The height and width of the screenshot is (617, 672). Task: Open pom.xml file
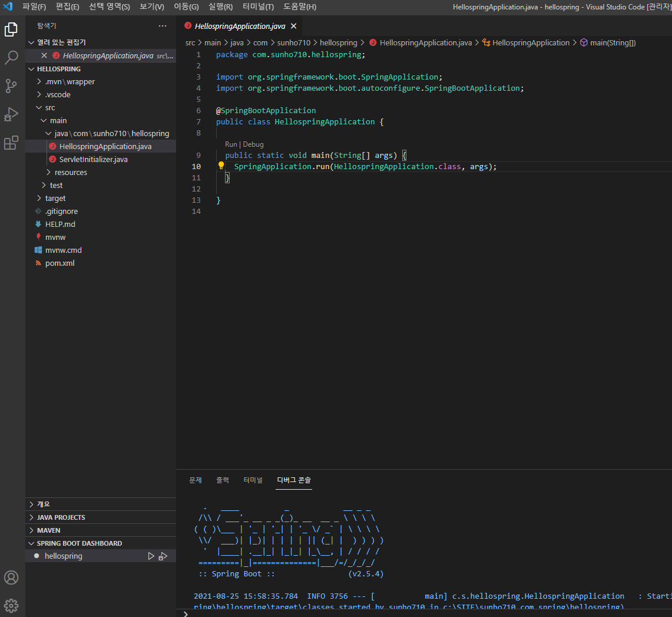[60, 263]
